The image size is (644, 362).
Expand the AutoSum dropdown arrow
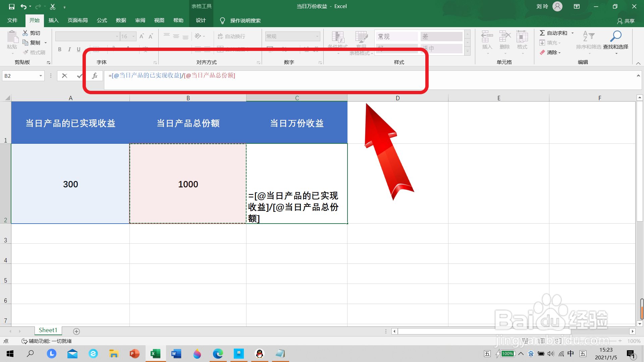[x=573, y=33]
